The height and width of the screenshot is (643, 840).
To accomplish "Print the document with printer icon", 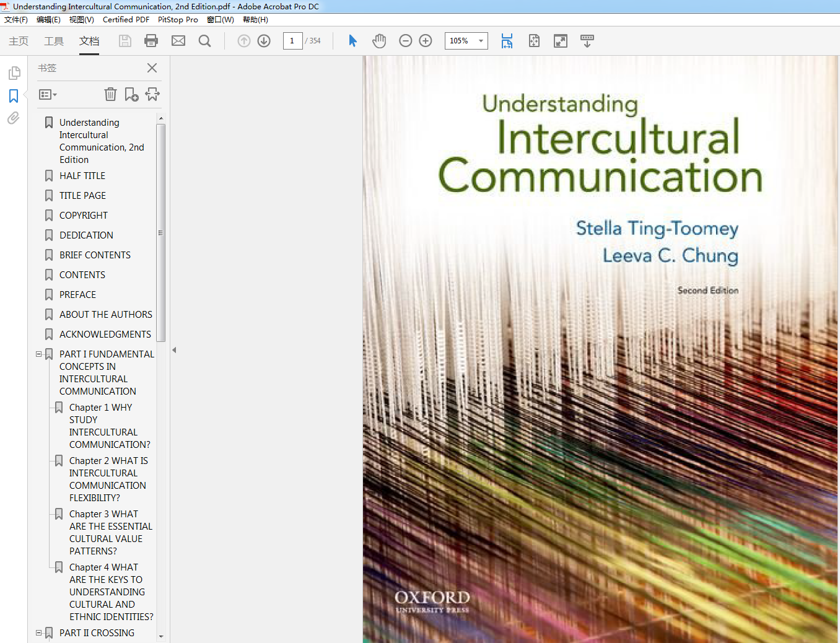I will pos(151,41).
